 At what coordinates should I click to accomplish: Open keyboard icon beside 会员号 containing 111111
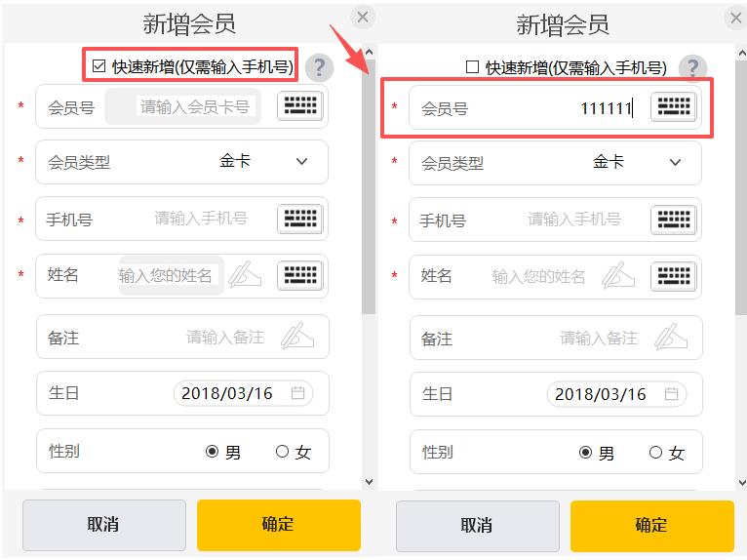[673, 107]
